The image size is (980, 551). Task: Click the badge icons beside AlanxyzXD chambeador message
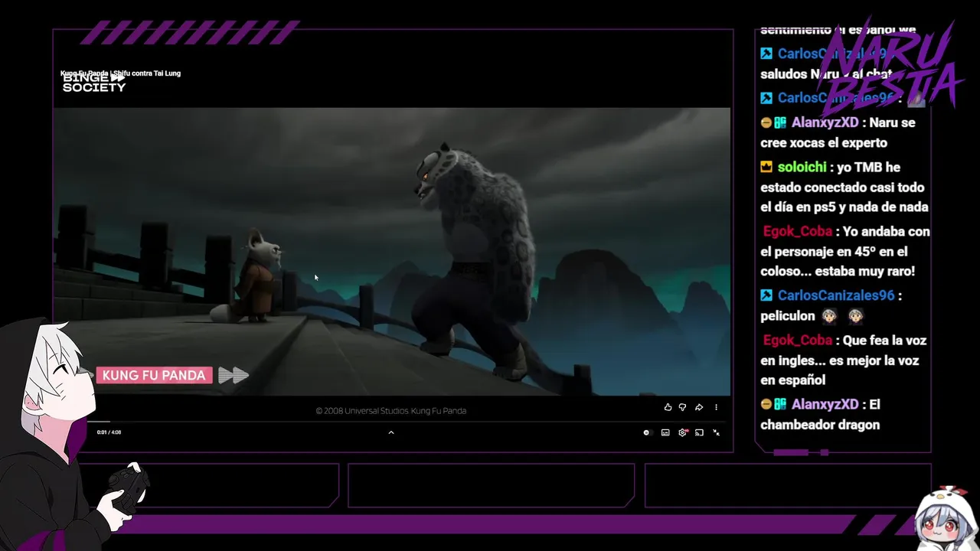773,404
